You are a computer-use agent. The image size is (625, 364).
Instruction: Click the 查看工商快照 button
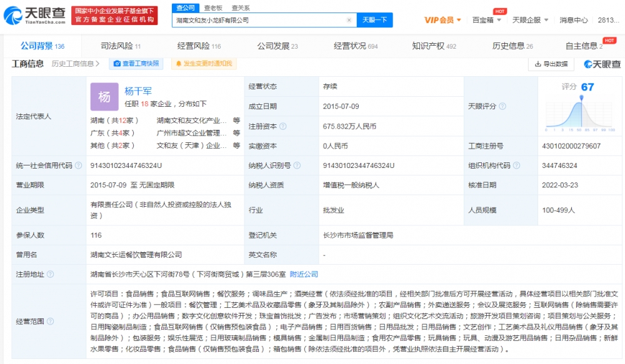tap(136, 64)
